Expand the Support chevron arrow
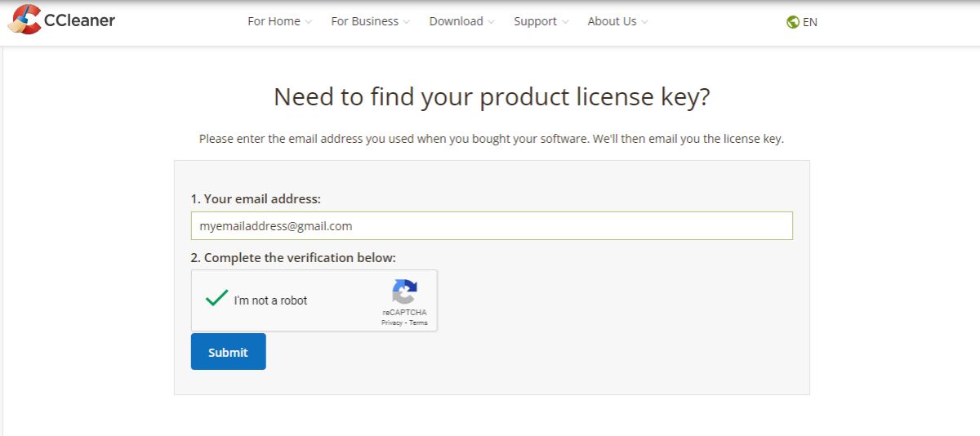This screenshot has width=980, height=436. pyautogui.click(x=565, y=22)
